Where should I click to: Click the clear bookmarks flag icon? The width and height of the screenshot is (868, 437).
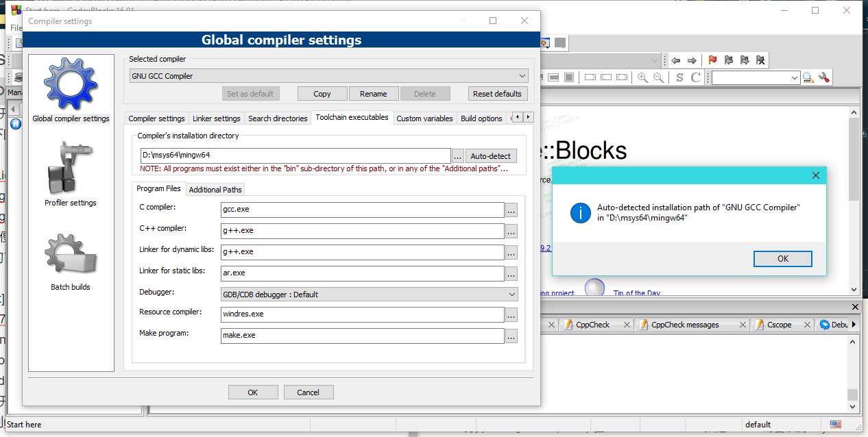760,60
